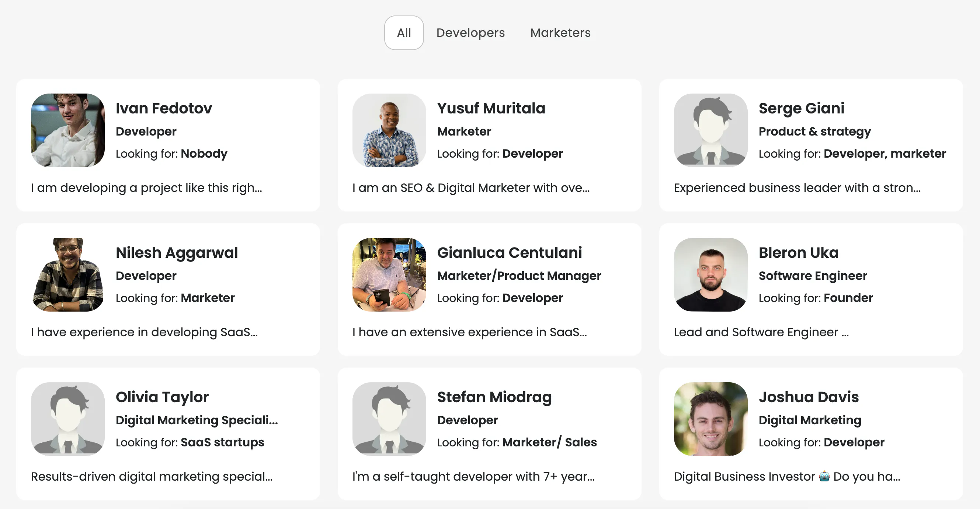Click Stefan Miodrag's placeholder avatar icon
Screen dimensions: 980x509
point(389,419)
